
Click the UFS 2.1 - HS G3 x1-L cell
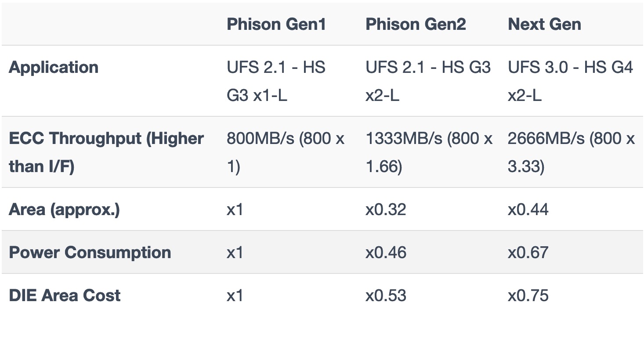[276, 81]
